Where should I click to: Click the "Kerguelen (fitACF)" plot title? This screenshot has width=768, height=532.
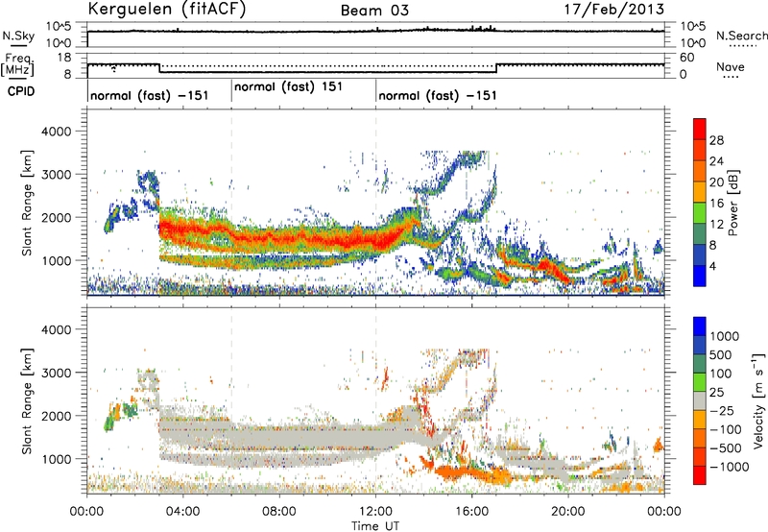167,10
